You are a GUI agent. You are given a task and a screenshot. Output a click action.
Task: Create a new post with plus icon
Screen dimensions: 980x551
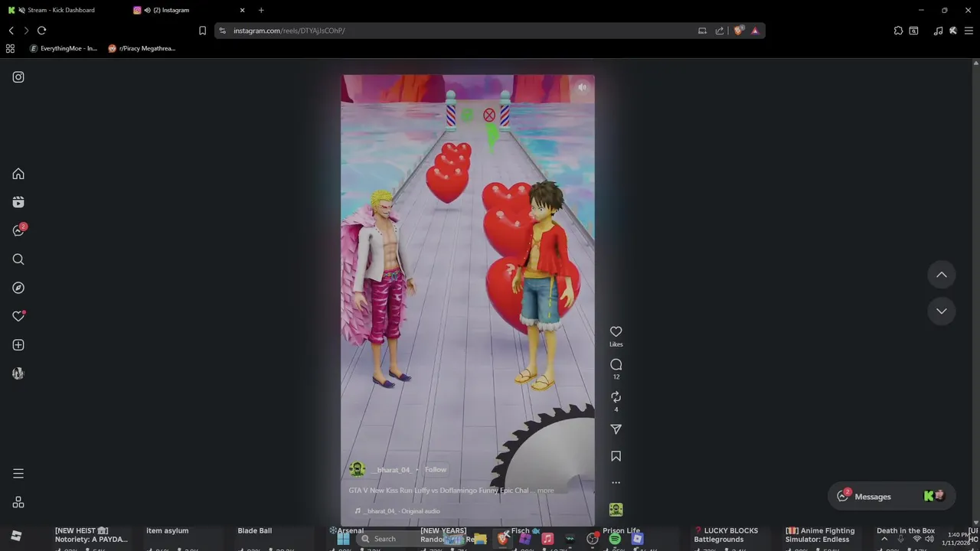point(18,345)
